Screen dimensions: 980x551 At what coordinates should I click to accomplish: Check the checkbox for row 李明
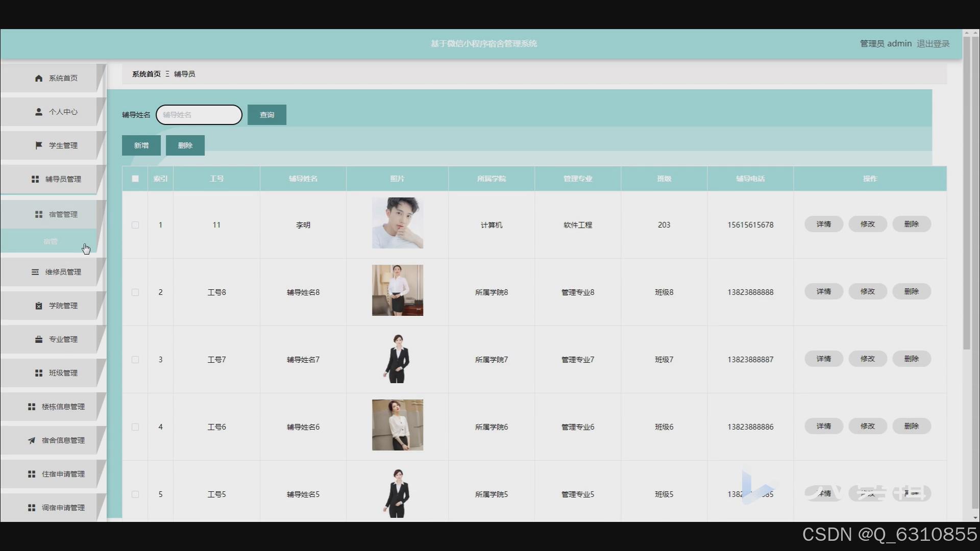[x=135, y=225]
